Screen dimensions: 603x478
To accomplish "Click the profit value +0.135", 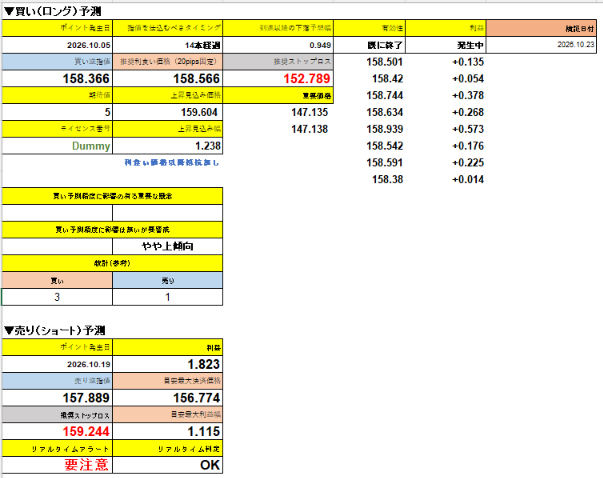I will pos(468,62).
